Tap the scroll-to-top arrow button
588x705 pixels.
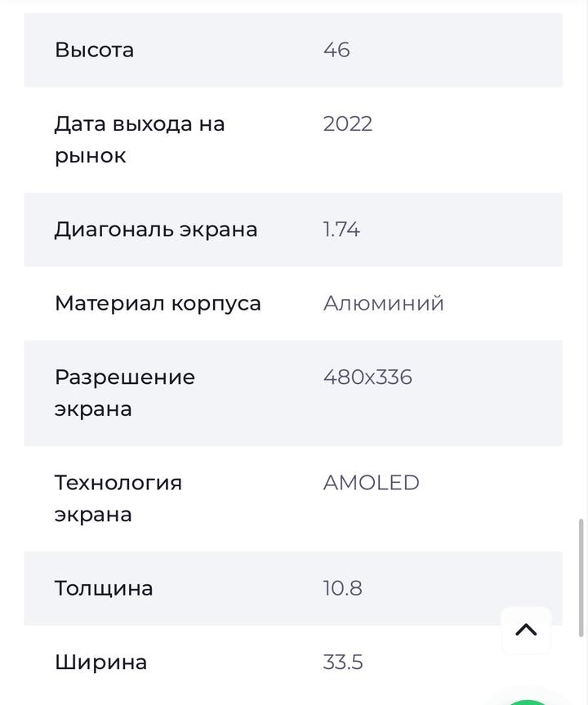point(526,630)
